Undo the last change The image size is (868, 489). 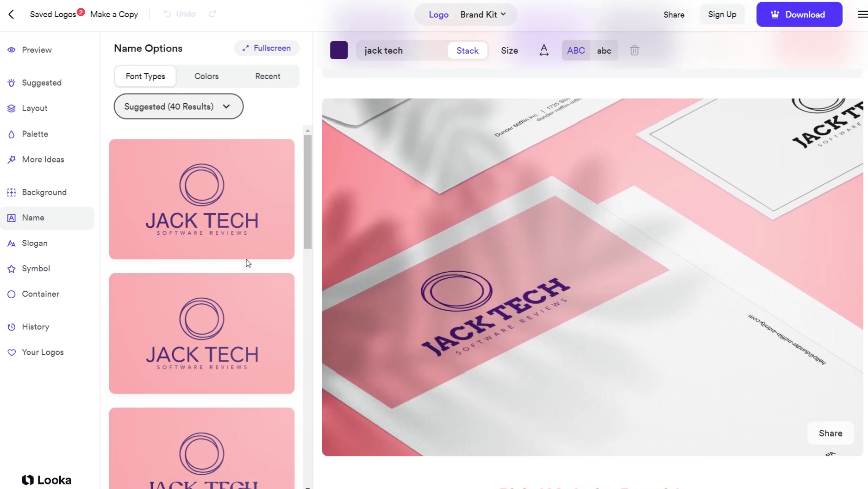point(179,14)
